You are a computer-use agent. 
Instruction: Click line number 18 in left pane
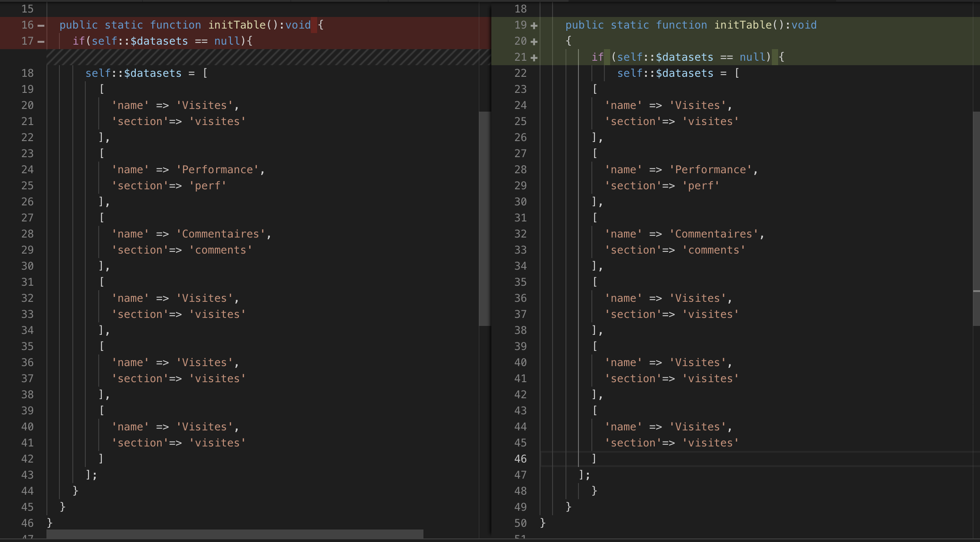coord(28,73)
